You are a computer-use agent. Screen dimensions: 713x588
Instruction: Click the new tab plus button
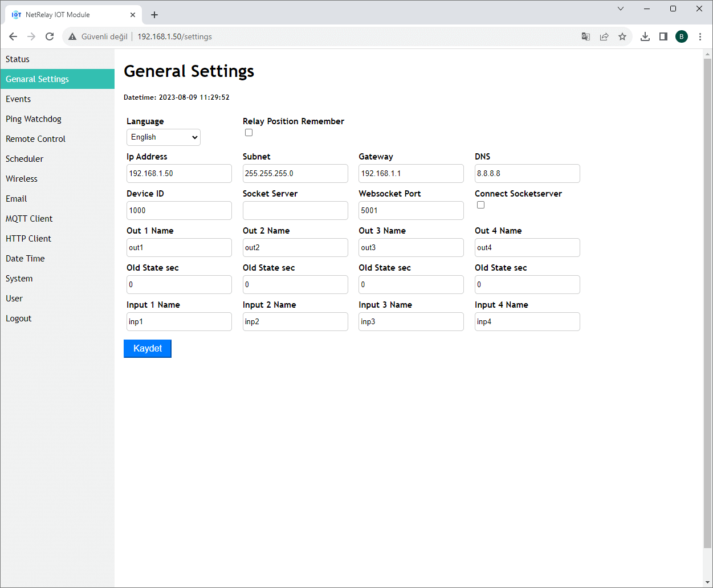coord(154,15)
